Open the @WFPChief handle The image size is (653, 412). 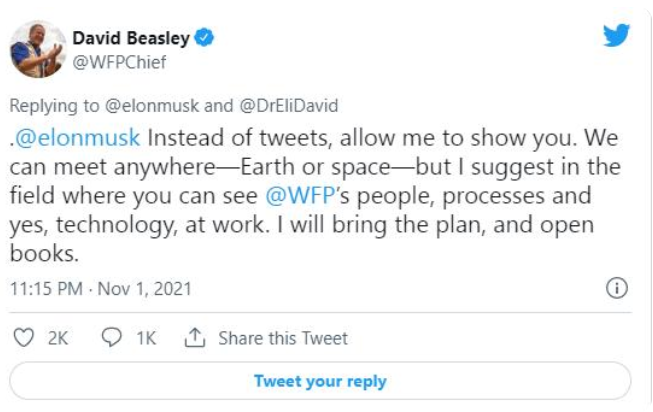(x=119, y=62)
